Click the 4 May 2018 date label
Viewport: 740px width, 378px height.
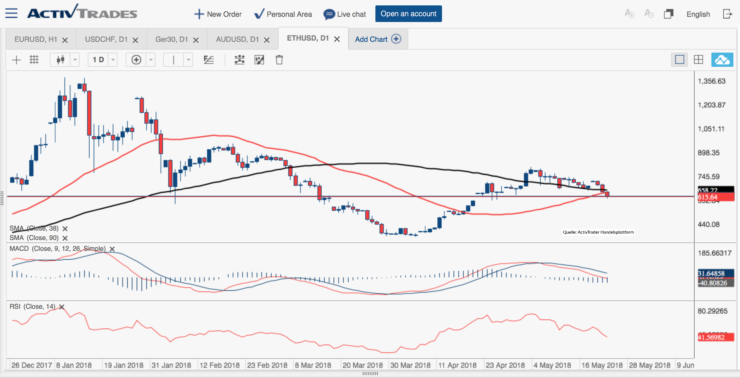552,366
